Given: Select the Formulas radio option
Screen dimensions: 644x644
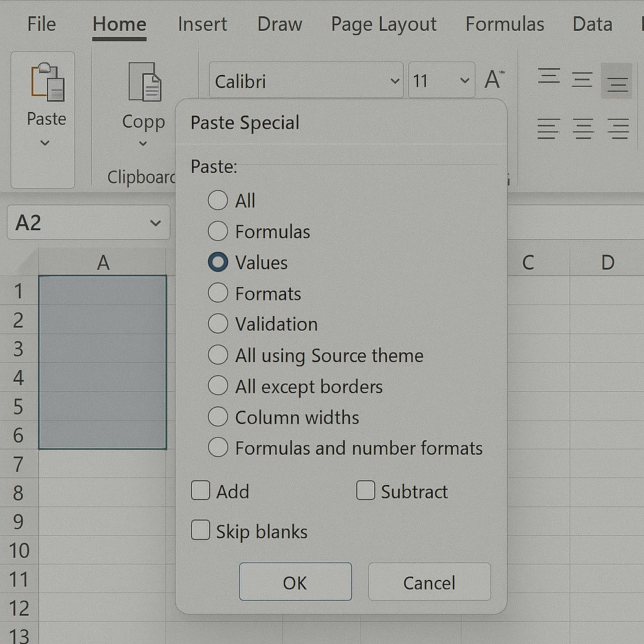Looking at the screenshot, I should 218,231.
